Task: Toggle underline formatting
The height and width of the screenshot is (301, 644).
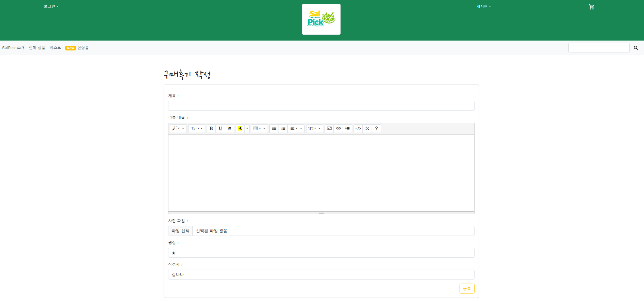Action: (220, 129)
